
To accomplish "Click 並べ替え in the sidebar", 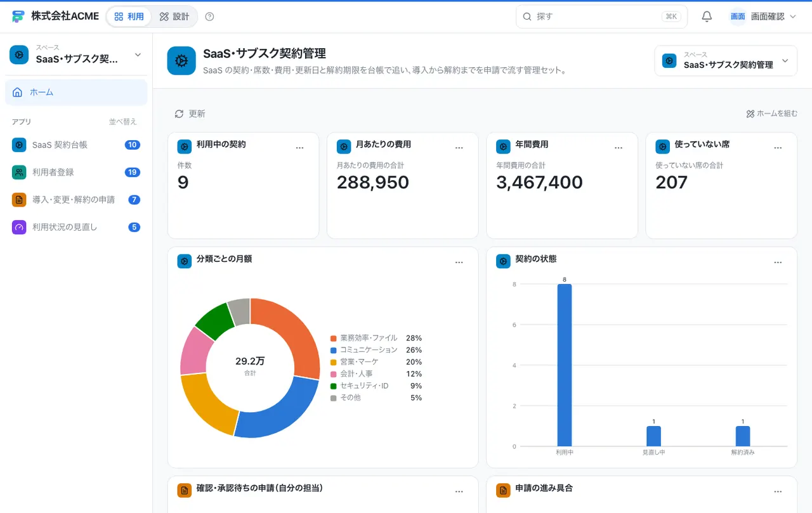I will tap(122, 122).
